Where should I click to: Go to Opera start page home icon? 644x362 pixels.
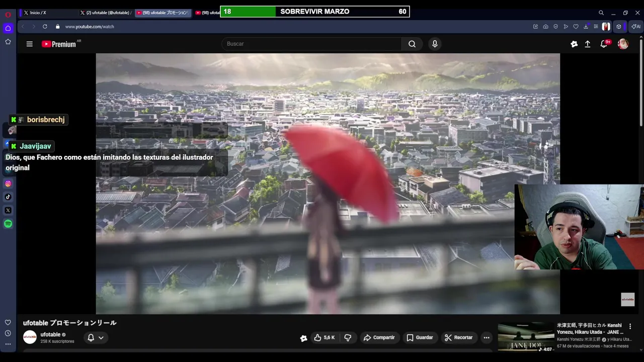click(x=8, y=28)
